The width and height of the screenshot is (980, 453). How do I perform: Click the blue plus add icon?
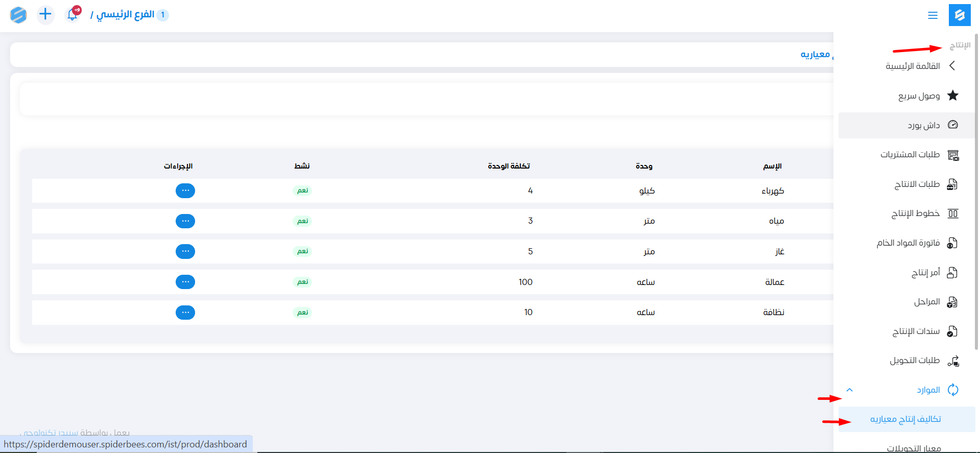point(45,14)
